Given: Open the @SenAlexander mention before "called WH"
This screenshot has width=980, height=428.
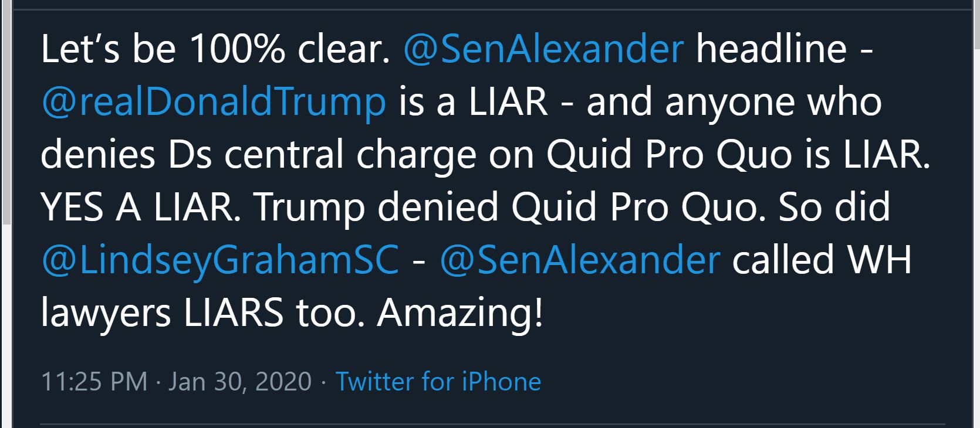Looking at the screenshot, I should coord(580,260).
